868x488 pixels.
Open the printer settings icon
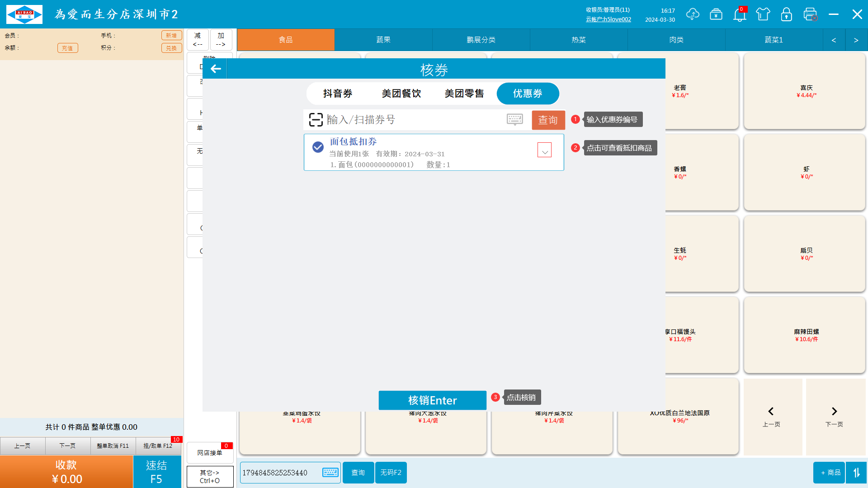(810, 14)
